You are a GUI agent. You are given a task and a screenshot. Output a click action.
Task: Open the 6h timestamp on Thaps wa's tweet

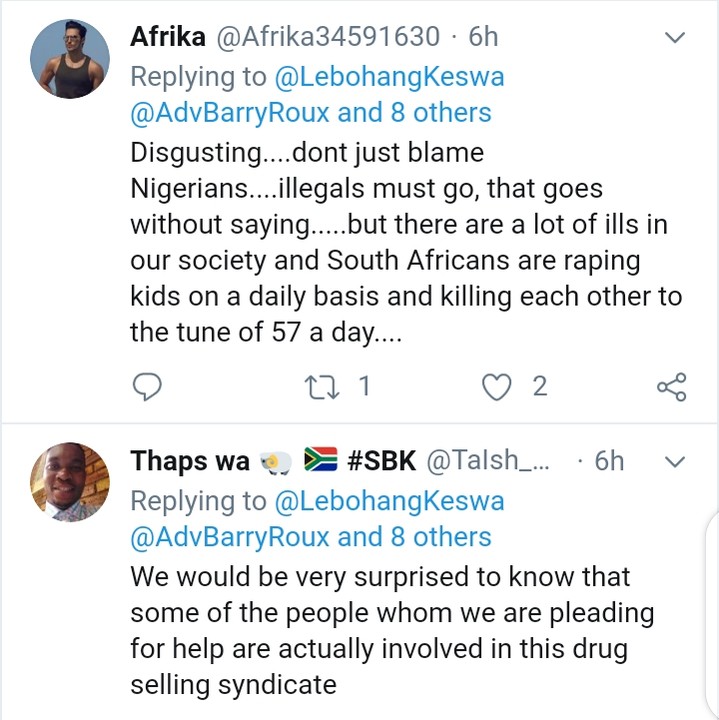click(x=609, y=461)
